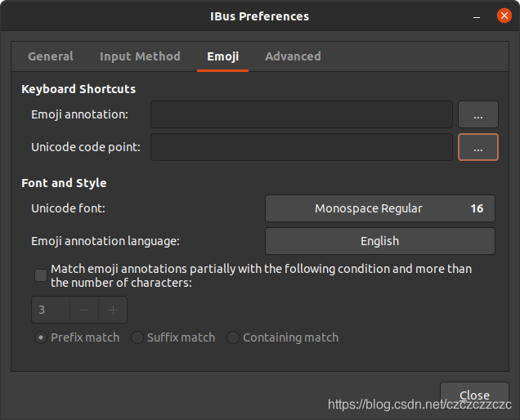
Task: Minimize the IBus Preferences window
Action: pyautogui.click(x=477, y=16)
